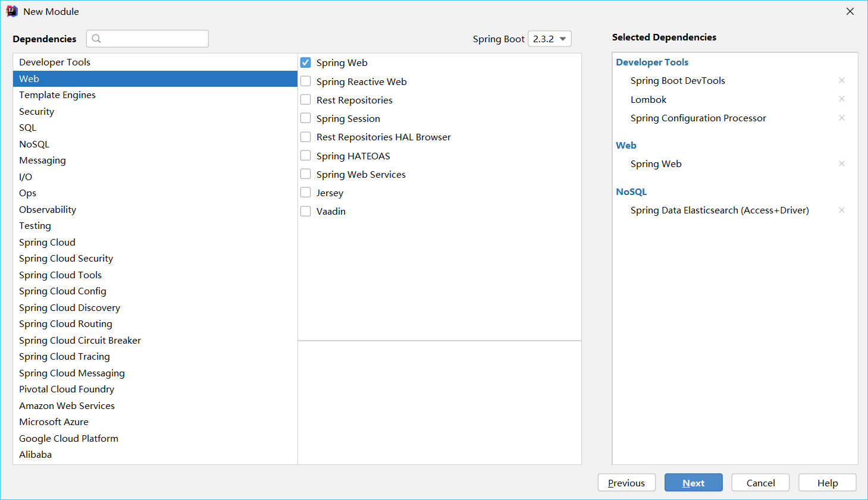Select the Messaging category
868x500 pixels.
pos(155,160)
